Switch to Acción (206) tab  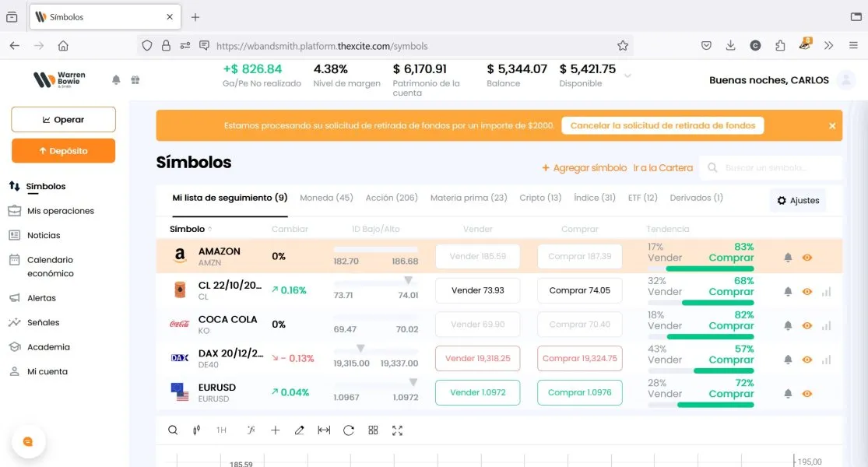[x=392, y=198]
